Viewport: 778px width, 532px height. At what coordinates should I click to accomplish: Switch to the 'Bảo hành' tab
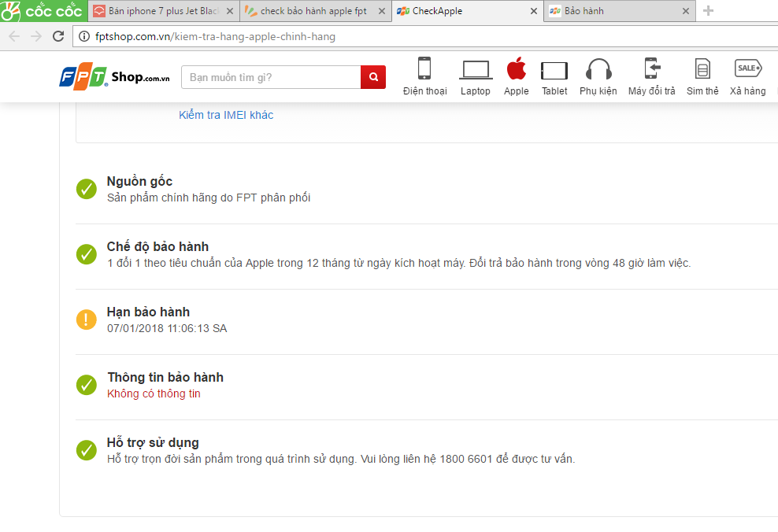(x=619, y=11)
